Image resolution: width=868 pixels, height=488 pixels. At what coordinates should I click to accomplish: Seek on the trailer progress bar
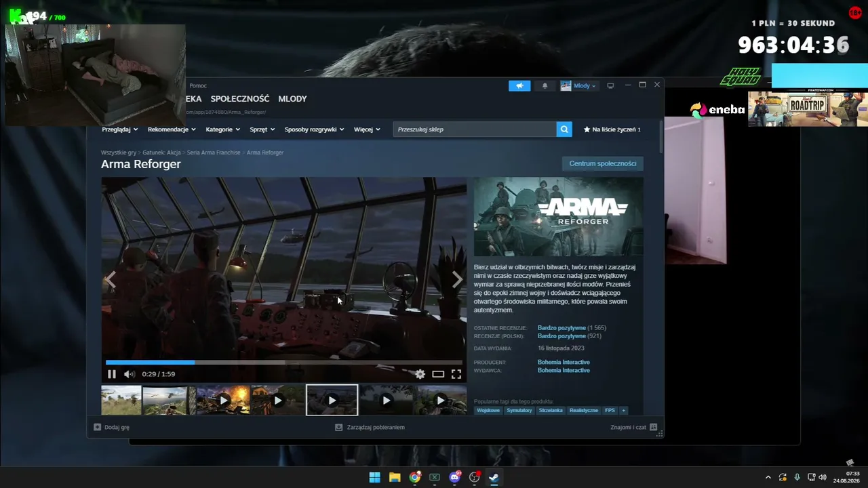coord(284,363)
